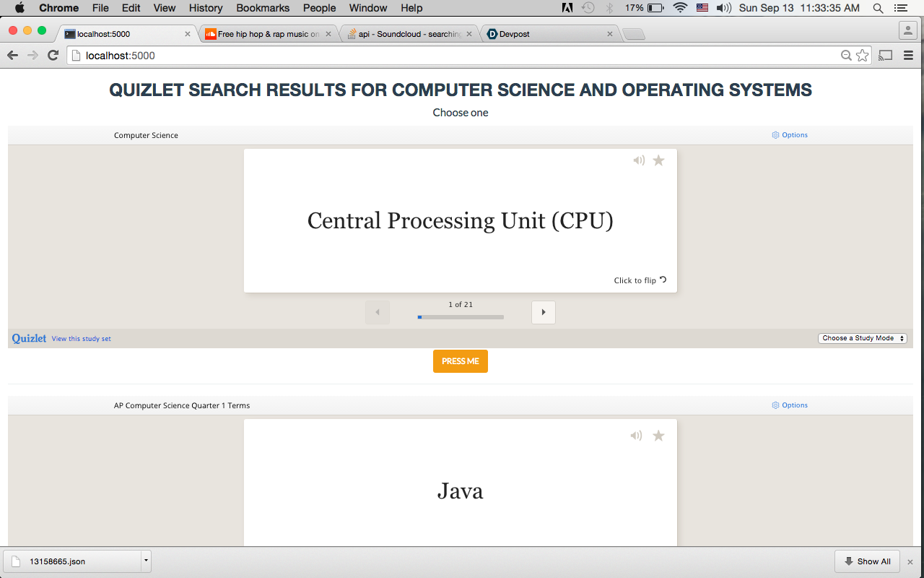Open the Bookmarks menu
924x578 pixels.
click(263, 8)
